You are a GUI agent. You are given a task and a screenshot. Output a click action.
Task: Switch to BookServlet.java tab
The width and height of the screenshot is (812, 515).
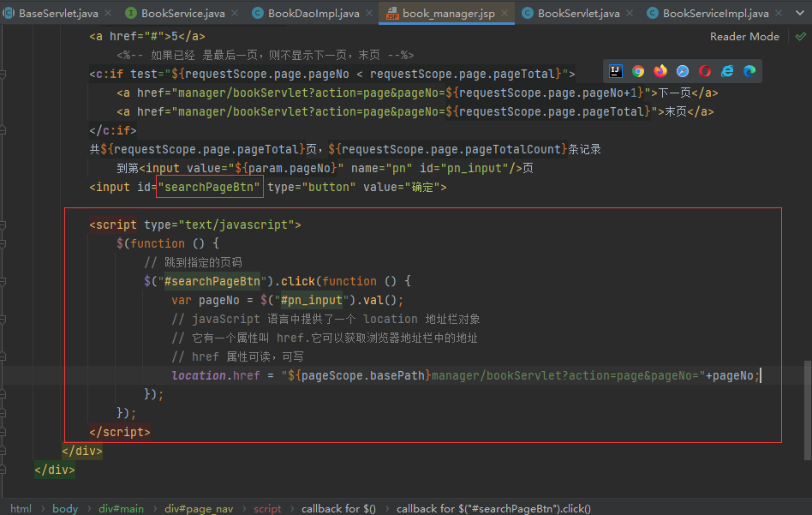coord(578,14)
